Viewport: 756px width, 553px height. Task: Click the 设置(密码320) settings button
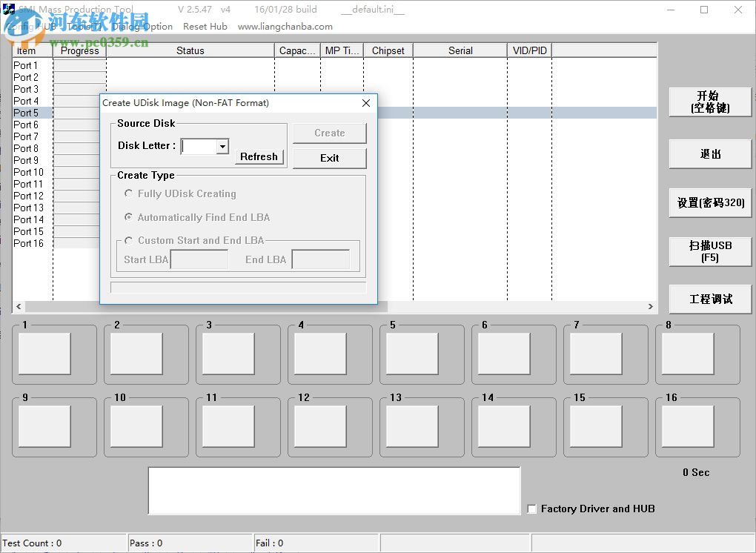pyautogui.click(x=709, y=202)
